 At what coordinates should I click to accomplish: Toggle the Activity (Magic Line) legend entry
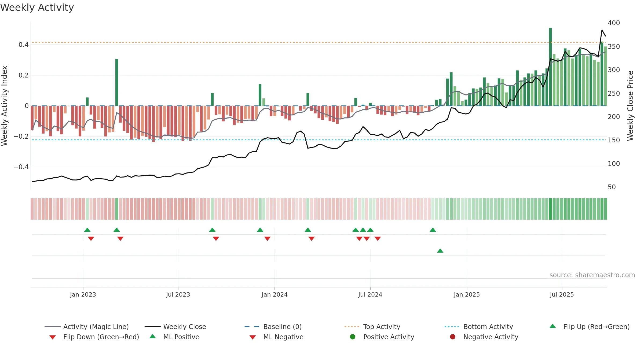point(87,327)
